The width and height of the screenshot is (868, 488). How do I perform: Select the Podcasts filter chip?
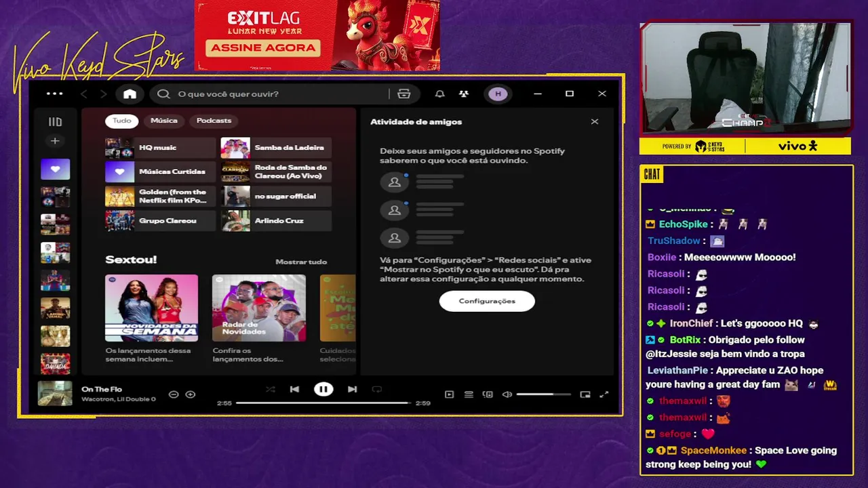click(x=214, y=121)
